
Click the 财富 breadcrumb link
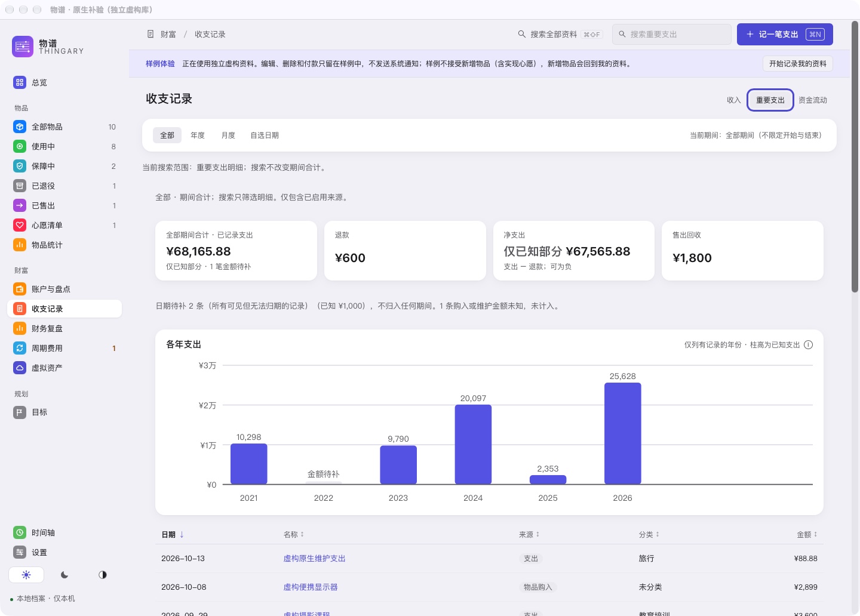click(168, 34)
